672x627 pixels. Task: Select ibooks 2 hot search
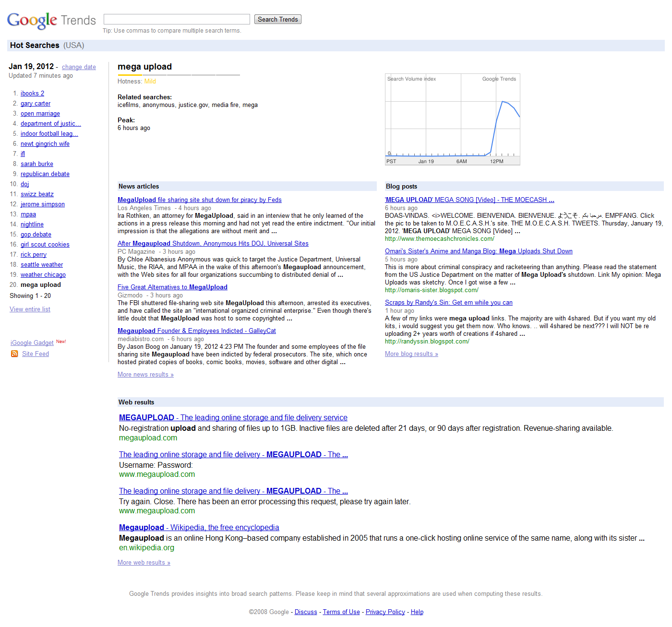coord(32,94)
